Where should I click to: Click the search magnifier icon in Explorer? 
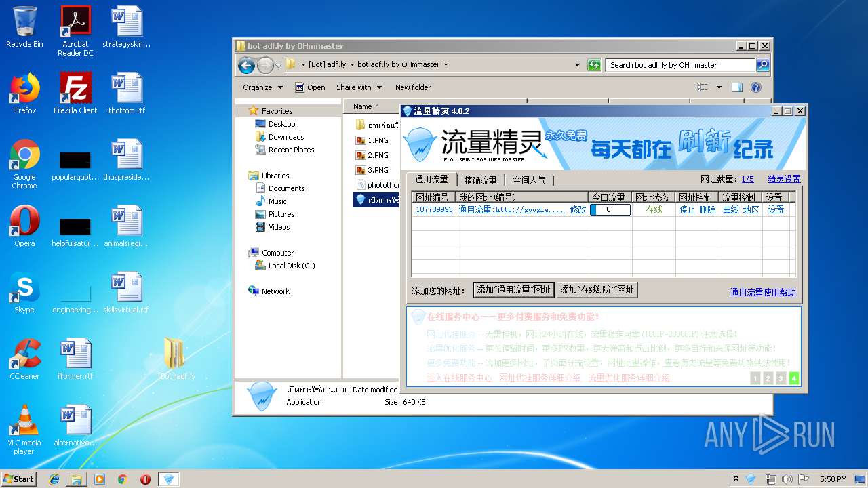(763, 65)
